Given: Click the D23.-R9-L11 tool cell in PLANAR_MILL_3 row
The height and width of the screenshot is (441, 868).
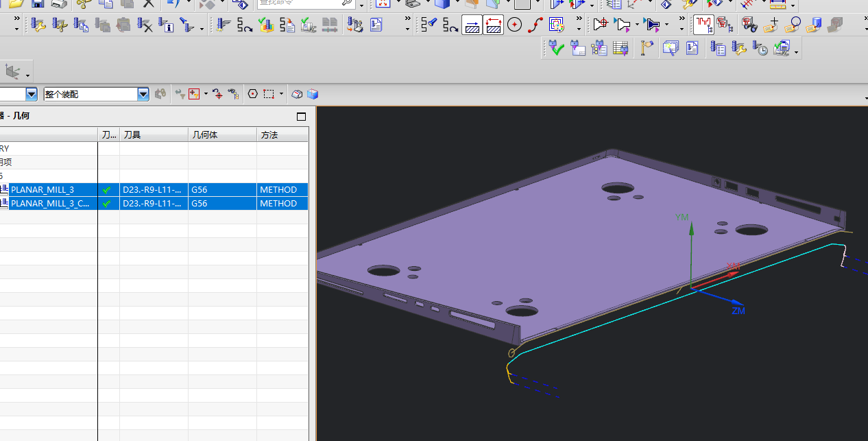Looking at the screenshot, I should click(x=154, y=189).
